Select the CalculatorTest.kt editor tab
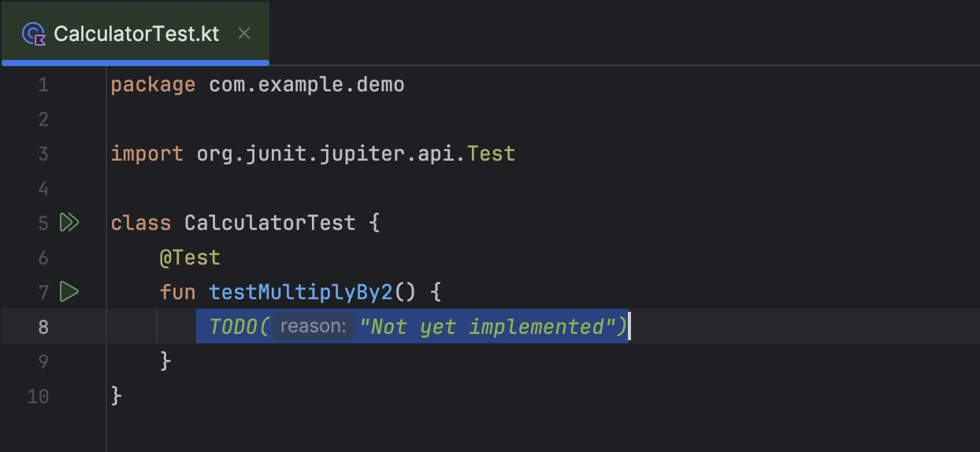This screenshot has width=980, height=452. (x=135, y=34)
